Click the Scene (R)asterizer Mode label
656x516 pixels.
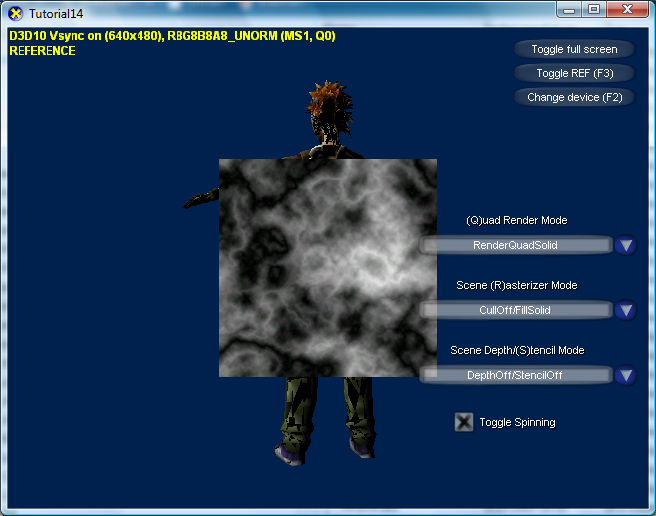[x=517, y=285]
